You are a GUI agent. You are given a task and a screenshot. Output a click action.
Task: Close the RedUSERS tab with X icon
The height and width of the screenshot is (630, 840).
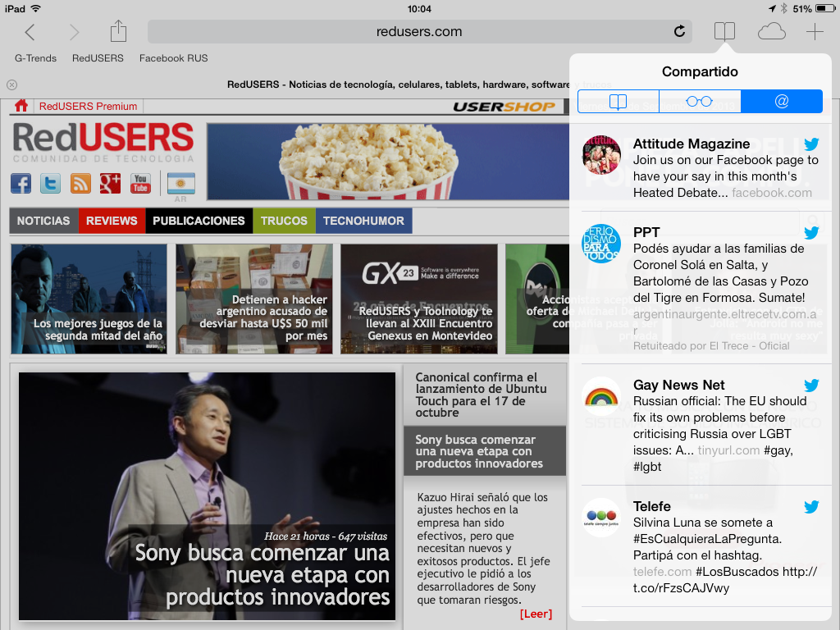click(11, 84)
